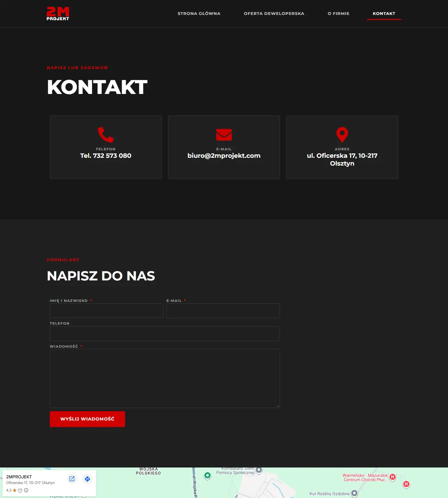
Task: Focus the E-mail input field
Action: pyautogui.click(x=223, y=311)
